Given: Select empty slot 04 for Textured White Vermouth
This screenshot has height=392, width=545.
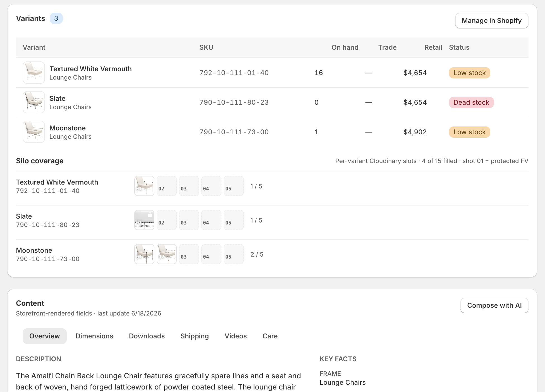Looking at the screenshot, I should (211, 186).
